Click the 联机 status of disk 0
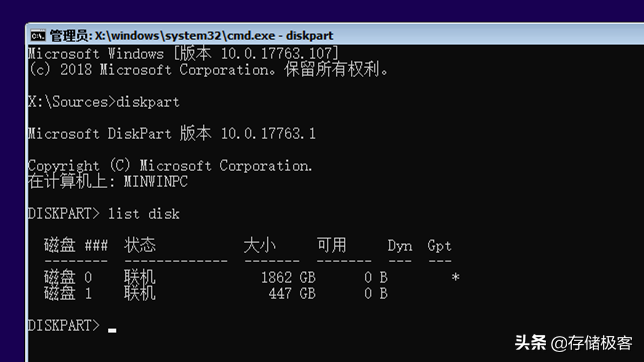Screen dimensions: 644x362 tap(140, 277)
